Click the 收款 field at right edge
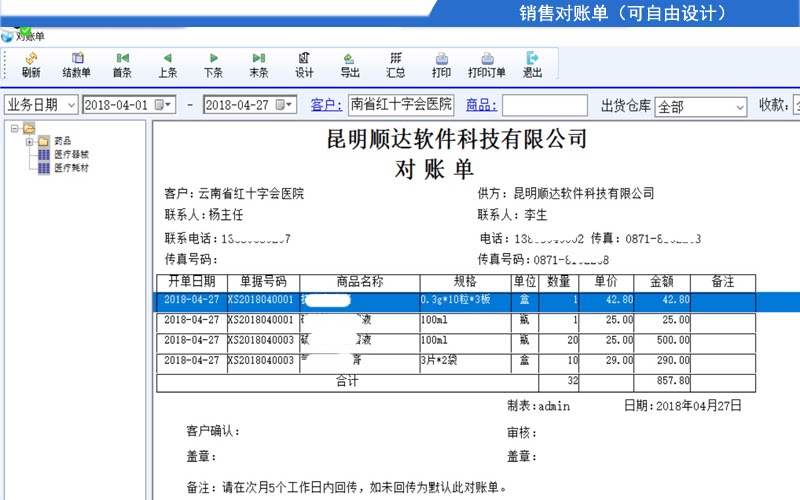The width and height of the screenshot is (800, 500). [796, 105]
